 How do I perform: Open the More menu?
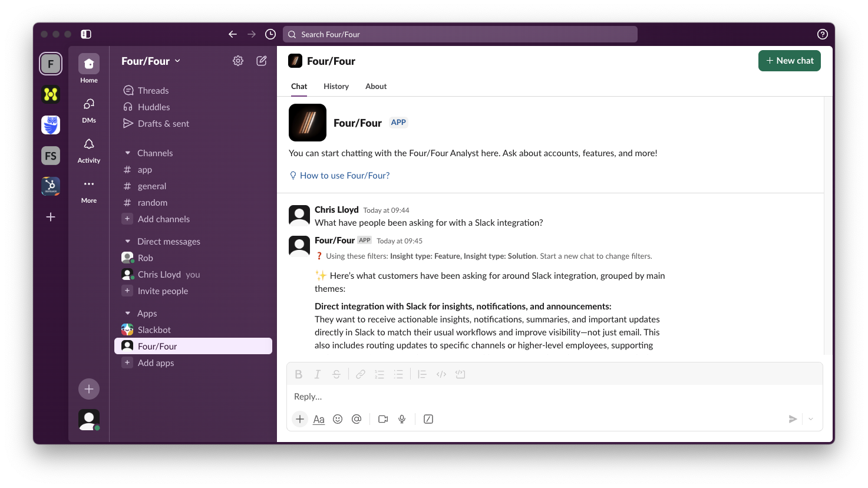89,190
